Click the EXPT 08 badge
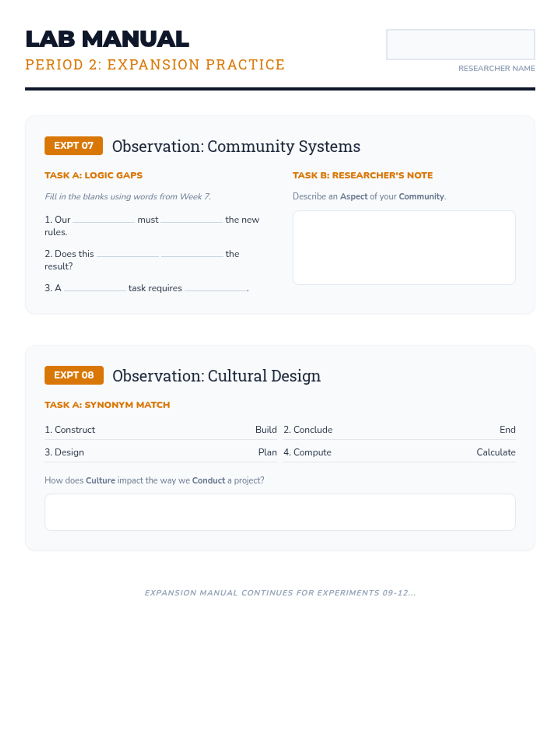The image size is (560, 747). point(74,375)
